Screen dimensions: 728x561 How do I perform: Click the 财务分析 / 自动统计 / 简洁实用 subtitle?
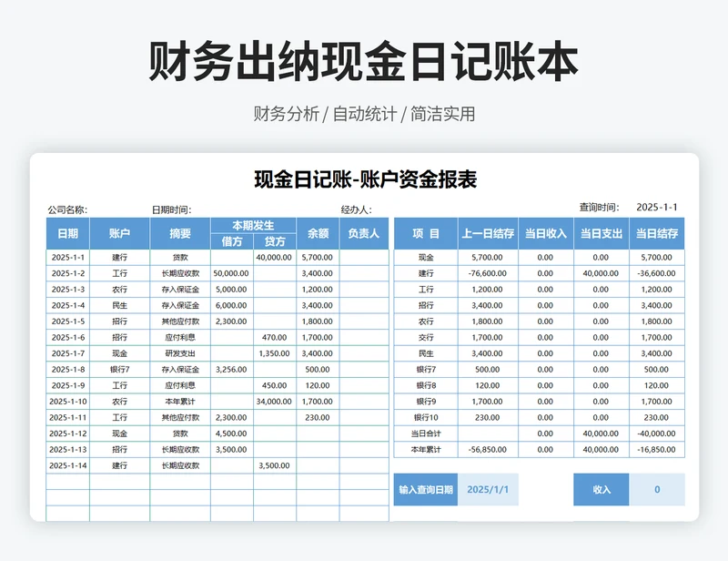click(x=364, y=114)
